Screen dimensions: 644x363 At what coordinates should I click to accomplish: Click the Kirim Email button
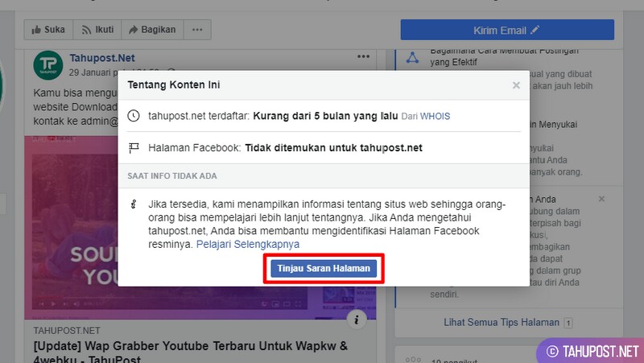pyautogui.click(x=507, y=30)
